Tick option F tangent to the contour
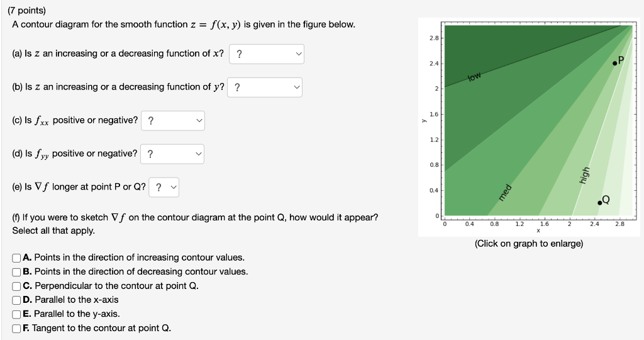The width and height of the screenshot is (644, 340). 16,329
